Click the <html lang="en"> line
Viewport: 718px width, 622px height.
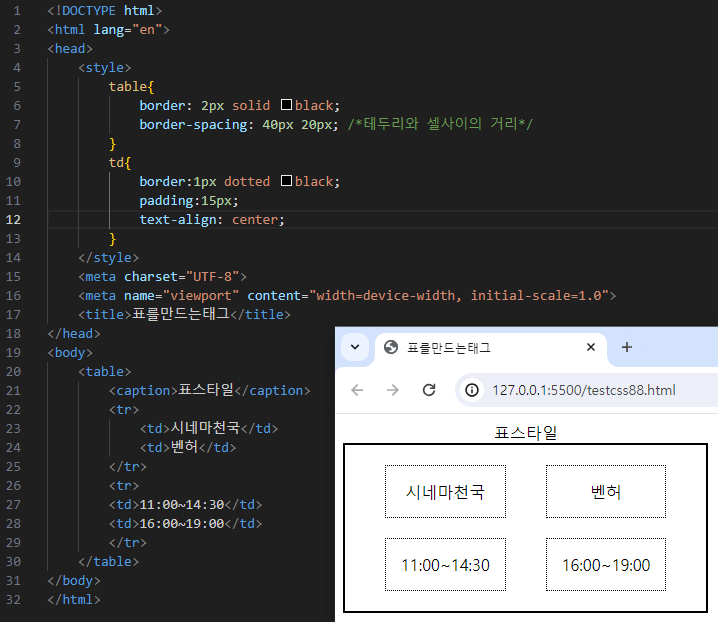tap(109, 29)
